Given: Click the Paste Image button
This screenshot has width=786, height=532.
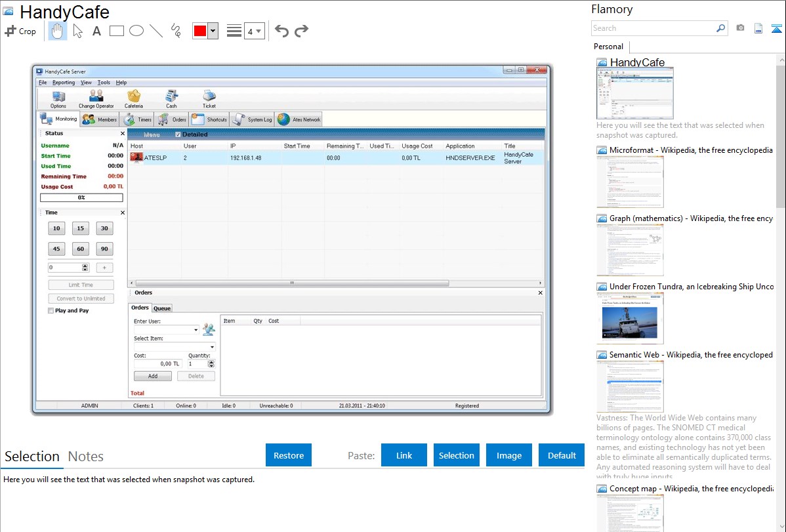Looking at the screenshot, I should coord(508,455).
